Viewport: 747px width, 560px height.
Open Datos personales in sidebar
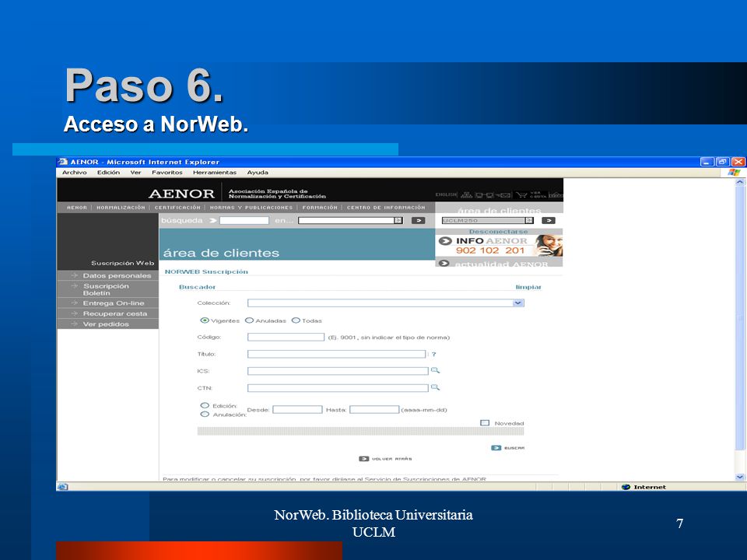[117, 275]
